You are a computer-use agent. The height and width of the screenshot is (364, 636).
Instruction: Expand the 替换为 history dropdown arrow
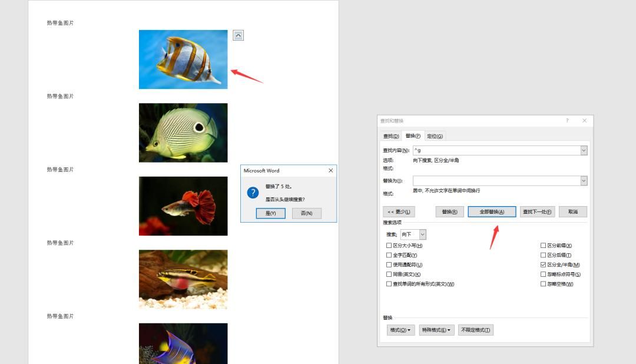tap(584, 181)
